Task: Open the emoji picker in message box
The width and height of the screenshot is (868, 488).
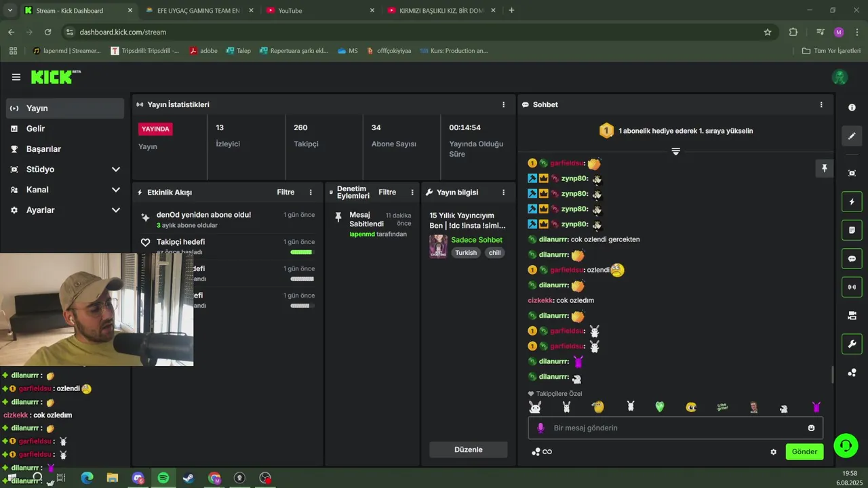Action: coord(811,428)
